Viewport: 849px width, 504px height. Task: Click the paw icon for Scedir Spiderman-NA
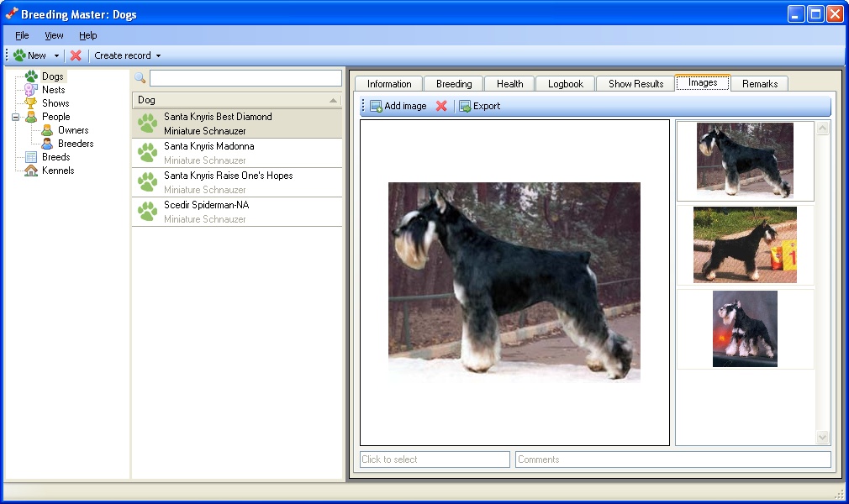pos(147,212)
